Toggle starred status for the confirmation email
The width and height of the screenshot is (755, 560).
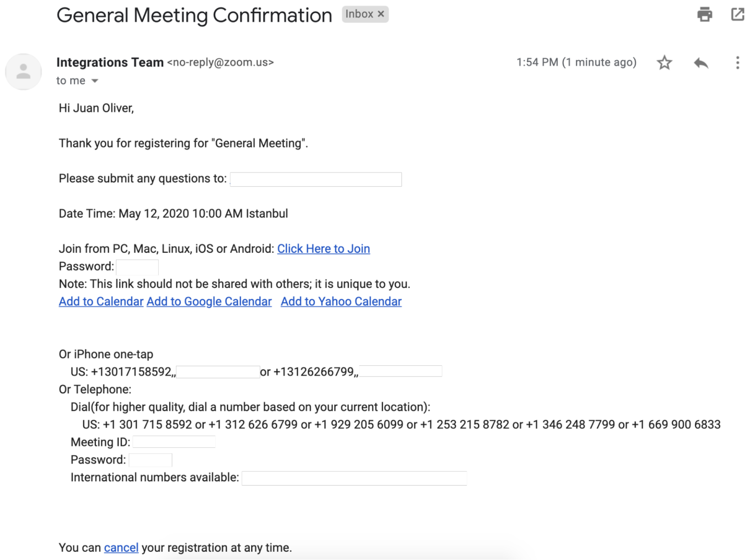[664, 62]
